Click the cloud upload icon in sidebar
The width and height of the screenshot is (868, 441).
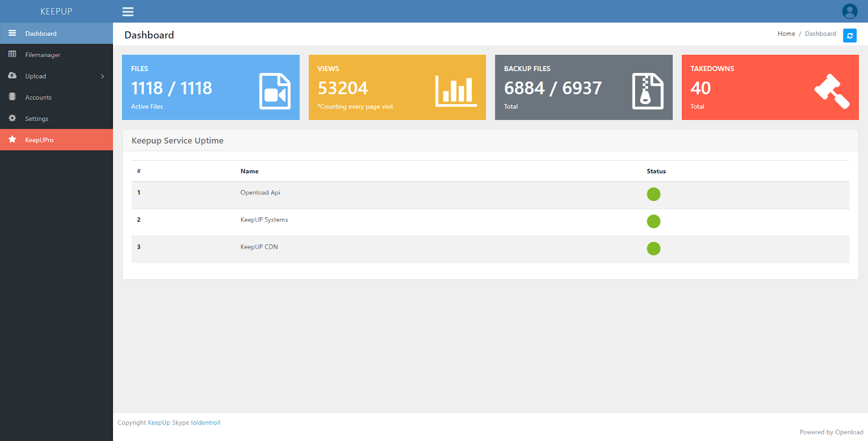click(12, 75)
